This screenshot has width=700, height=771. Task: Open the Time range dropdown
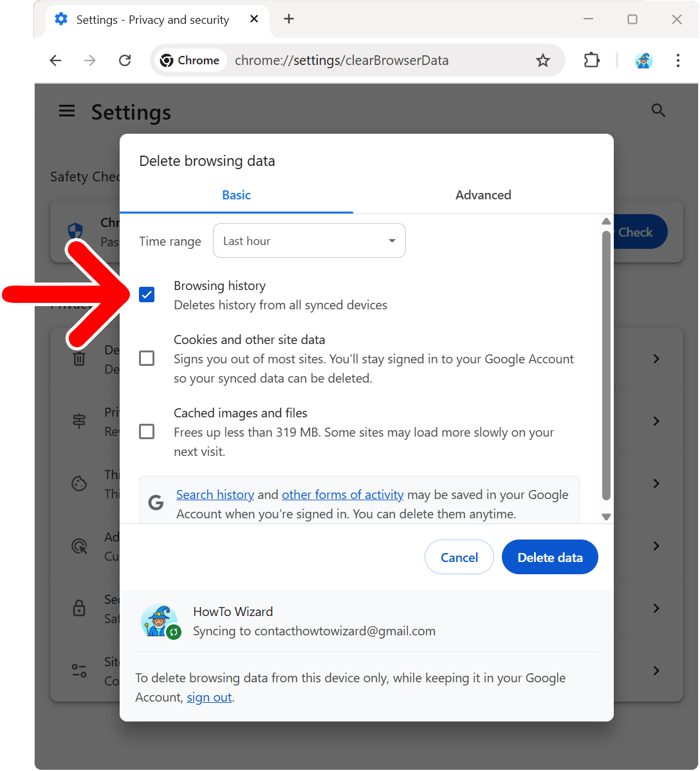(309, 241)
